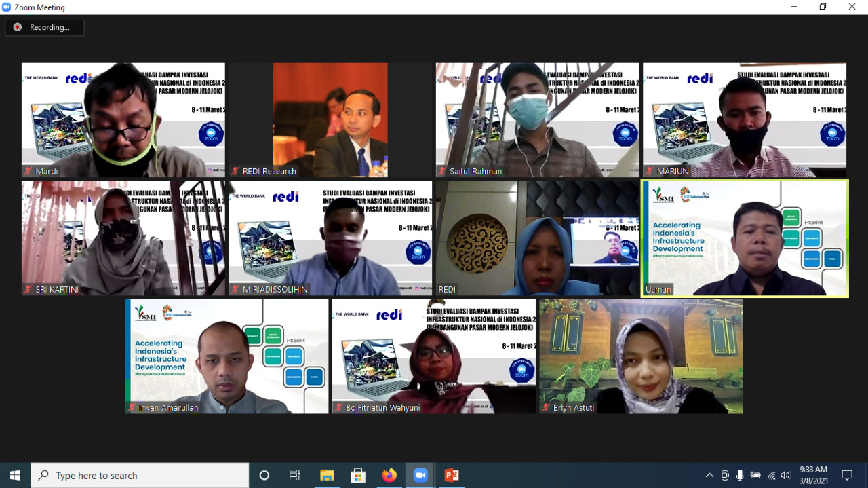Click the "REDI Research" name label

coord(269,171)
